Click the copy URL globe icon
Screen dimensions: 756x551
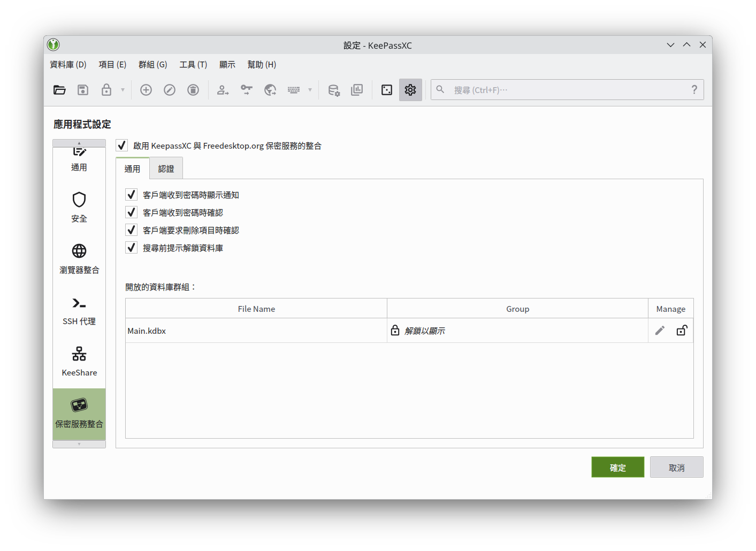click(270, 90)
